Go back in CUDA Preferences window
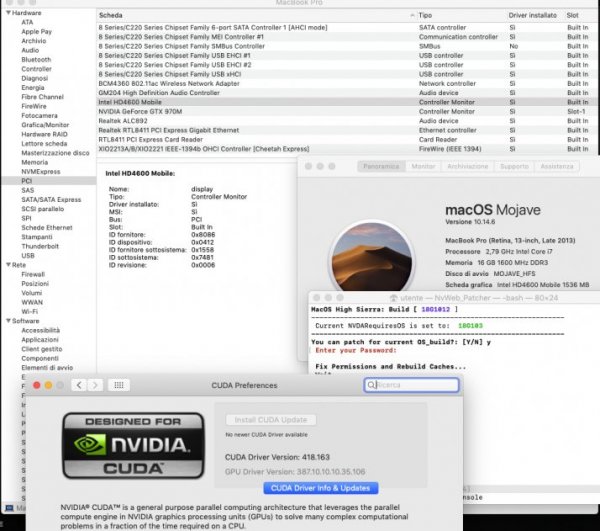 click(79, 385)
